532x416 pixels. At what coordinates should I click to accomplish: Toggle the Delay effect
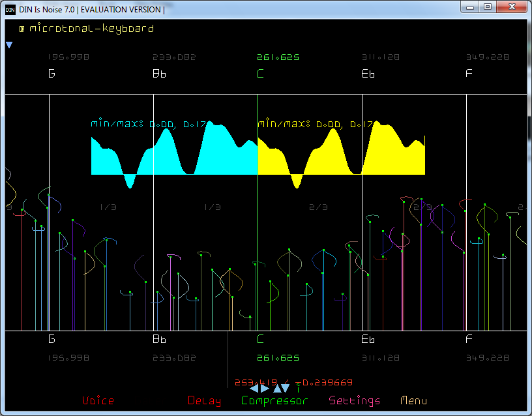pyautogui.click(x=204, y=400)
